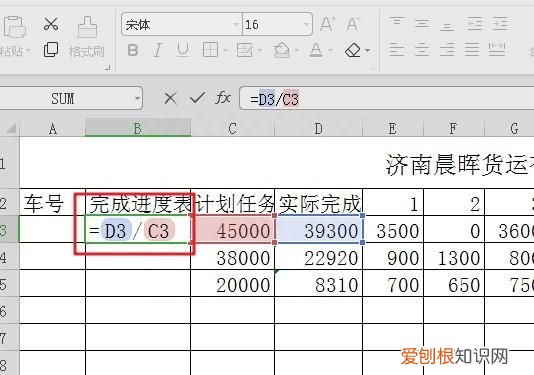
Task: Select column B header
Action: pos(138,128)
